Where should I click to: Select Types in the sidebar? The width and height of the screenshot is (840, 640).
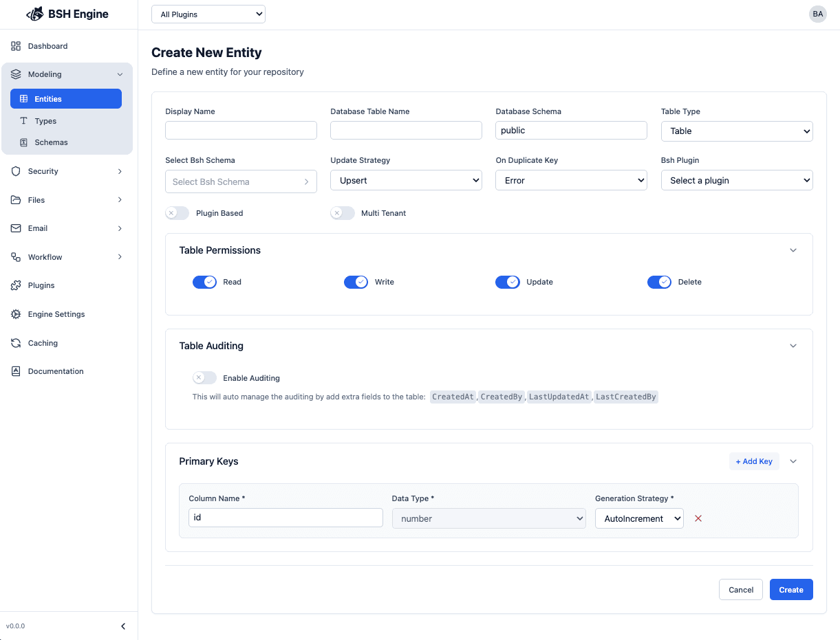66,121
